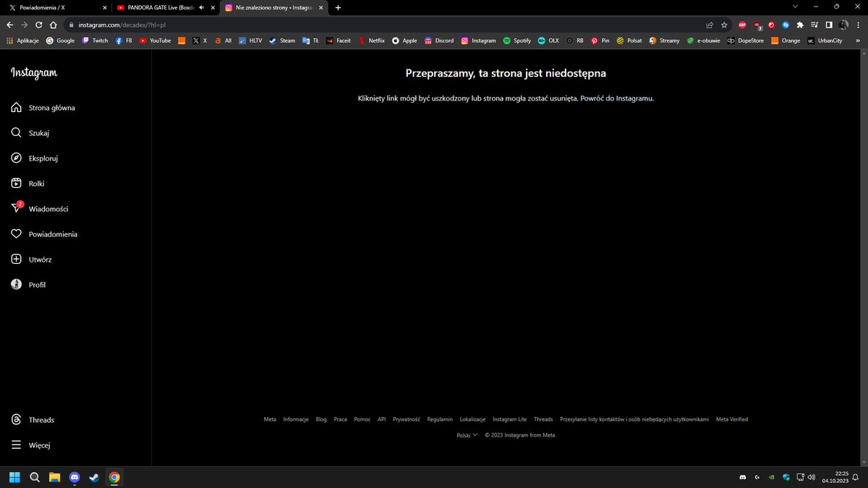Bookmark this page with star icon
This screenshot has width=868, height=488.
click(724, 25)
